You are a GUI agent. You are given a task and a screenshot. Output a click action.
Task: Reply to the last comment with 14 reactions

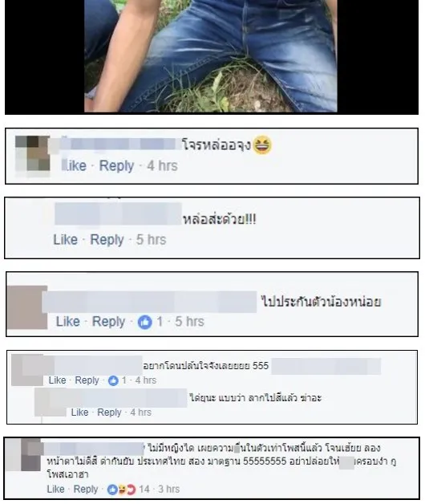86,490
